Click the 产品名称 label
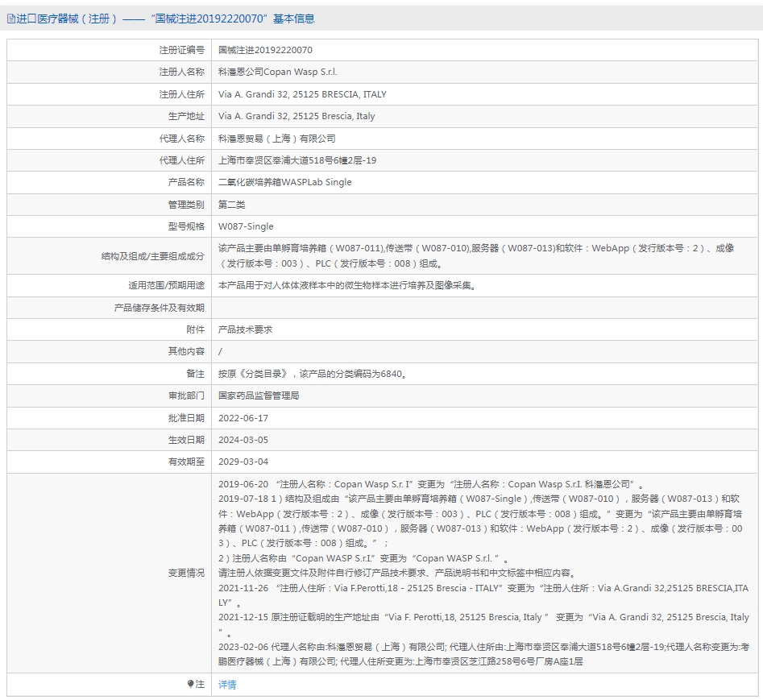The width and height of the screenshot is (763, 700). click(x=186, y=182)
